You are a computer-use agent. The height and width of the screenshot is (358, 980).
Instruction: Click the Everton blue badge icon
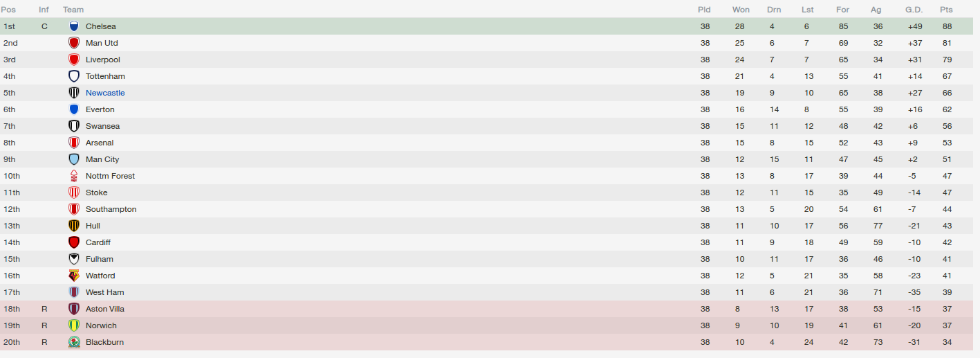[x=74, y=109]
